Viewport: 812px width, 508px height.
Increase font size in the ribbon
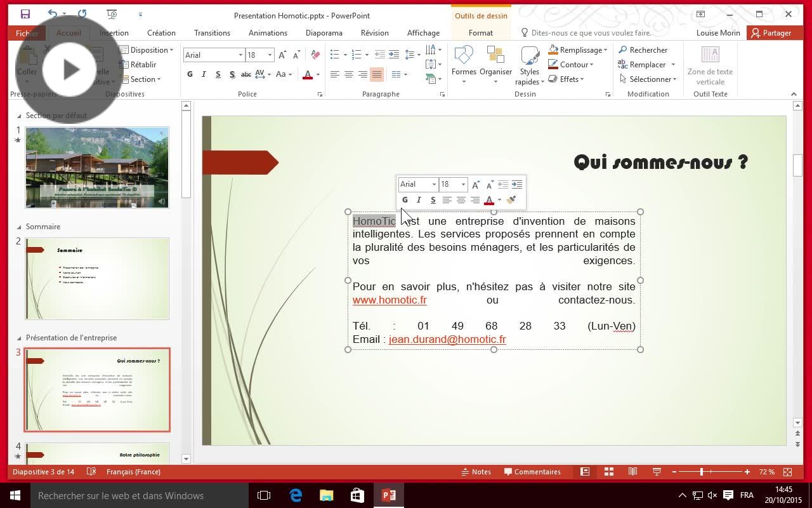point(282,55)
